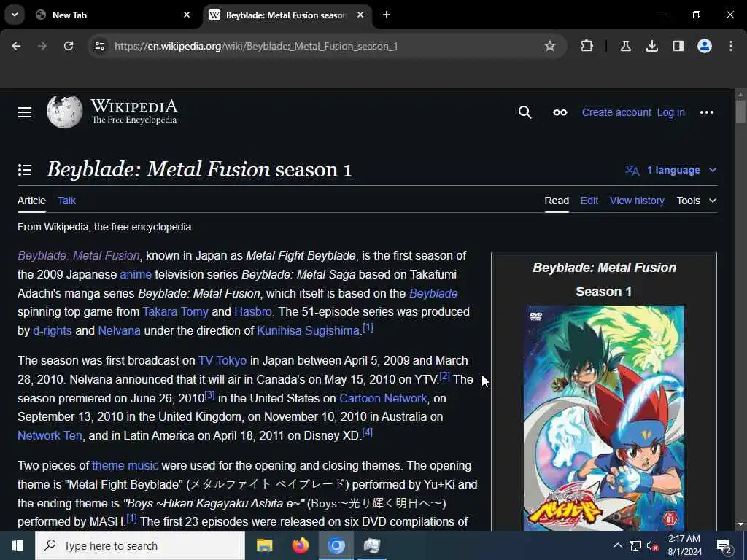Open the Edit tab
Viewport: 747px width, 560px height.
coord(589,201)
